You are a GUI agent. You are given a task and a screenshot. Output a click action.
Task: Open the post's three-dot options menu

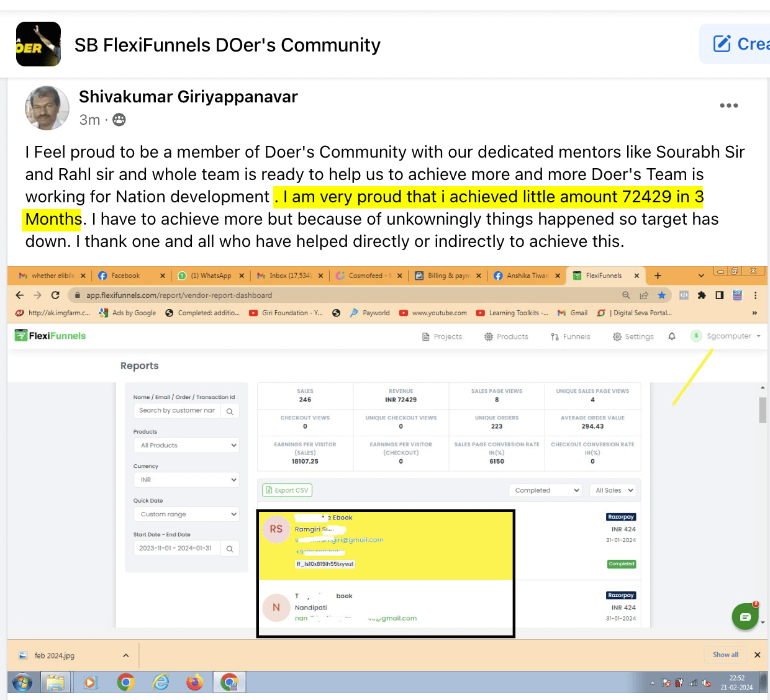(728, 105)
